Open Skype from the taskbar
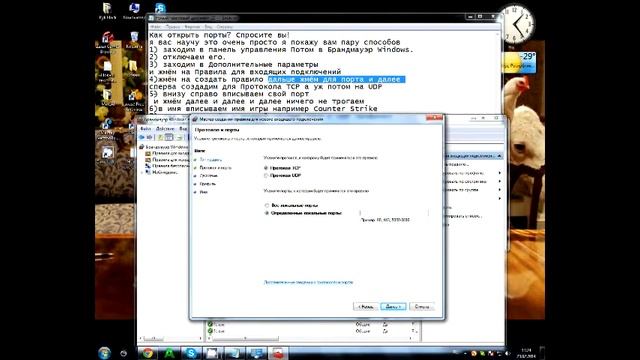 tap(191, 353)
